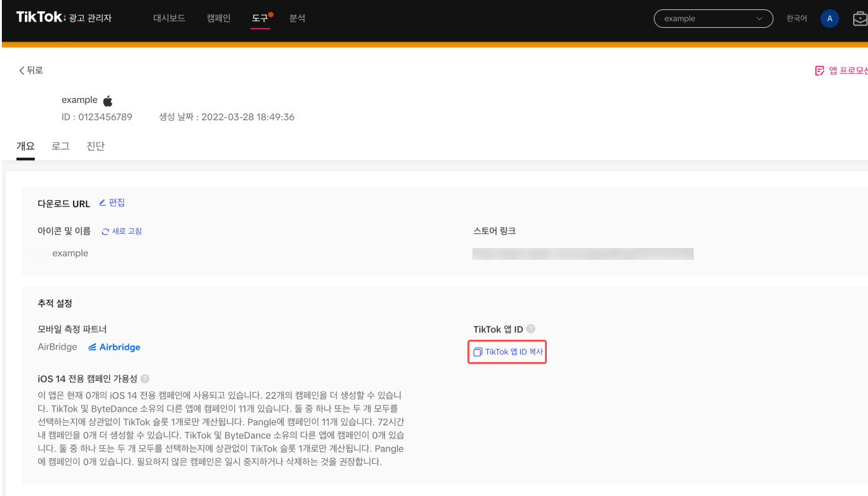Click the 다운로드 URL heading
The width and height of the screenshot is (868, 496).
tap(64, 203)
